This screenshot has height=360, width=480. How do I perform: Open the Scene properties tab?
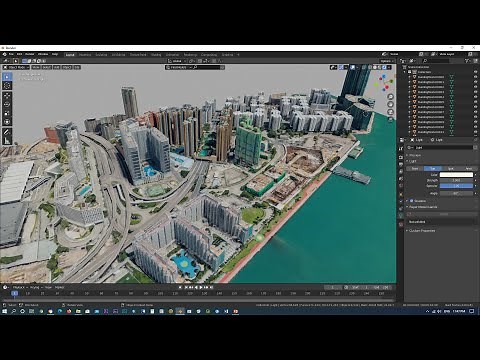click(401, 179)
